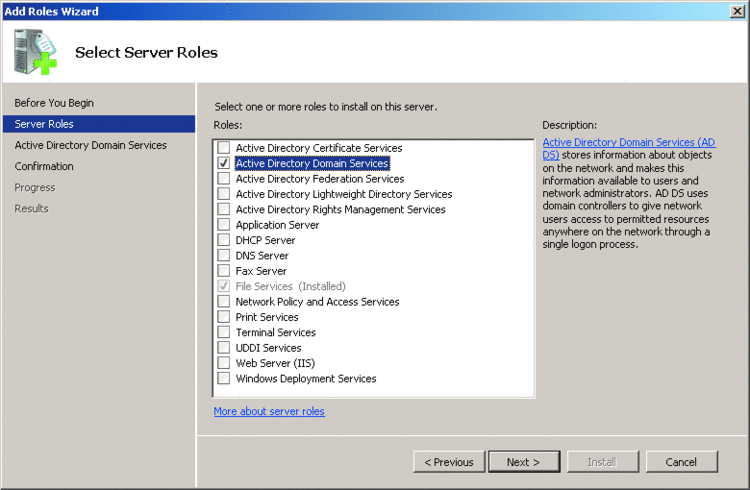Check Active Directory Certificate Services checkbox
The image size is (750, 490).
223,147
